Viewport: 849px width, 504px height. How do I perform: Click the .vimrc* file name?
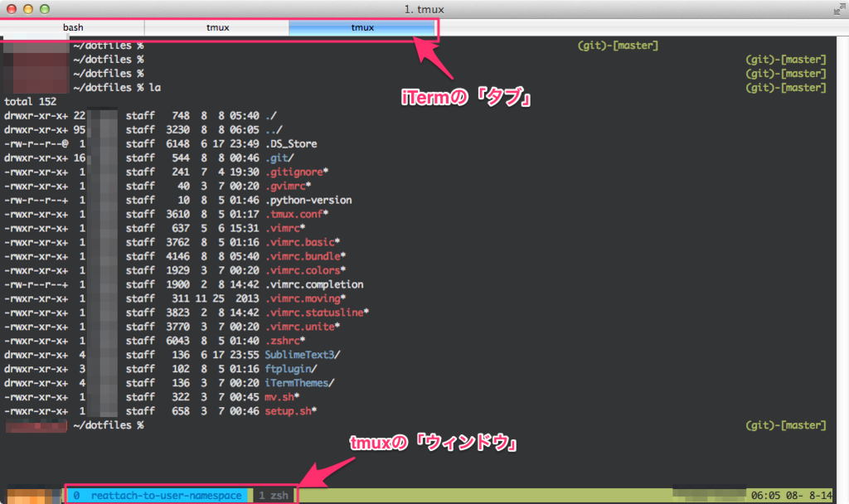click(285, 229)
